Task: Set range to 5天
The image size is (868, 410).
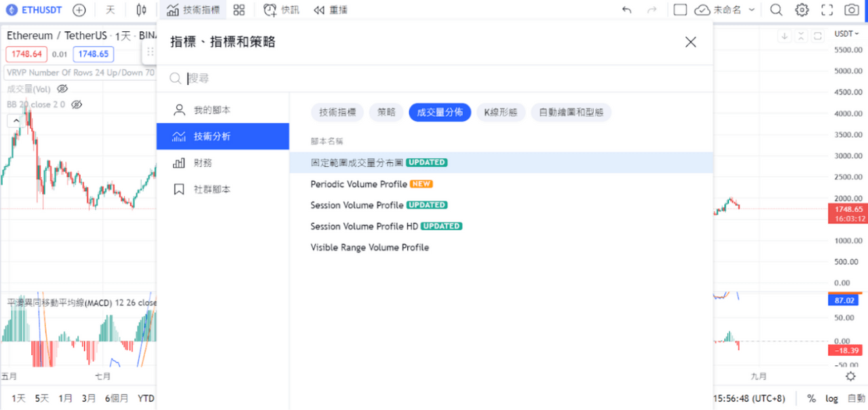Action: coord(42,398)
